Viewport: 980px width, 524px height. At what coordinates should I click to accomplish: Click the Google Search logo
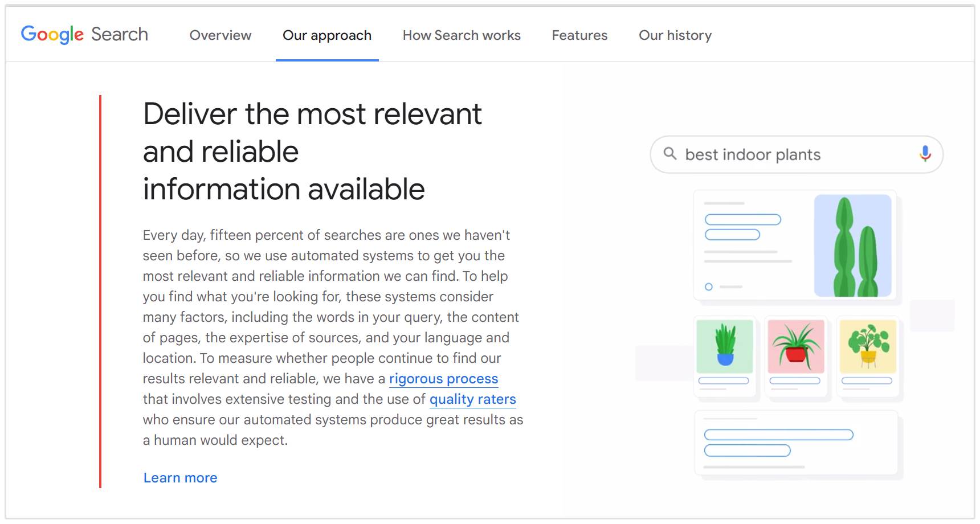pos(84,35)
